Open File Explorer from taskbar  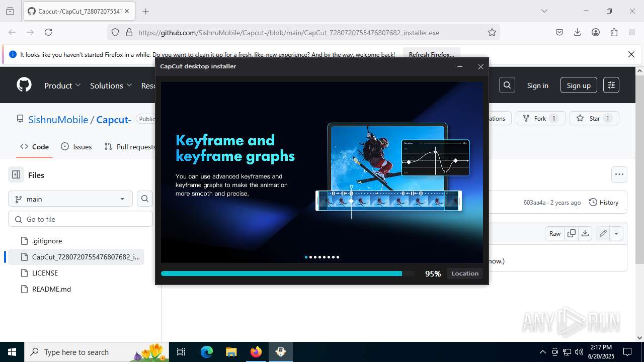[231, 352]
